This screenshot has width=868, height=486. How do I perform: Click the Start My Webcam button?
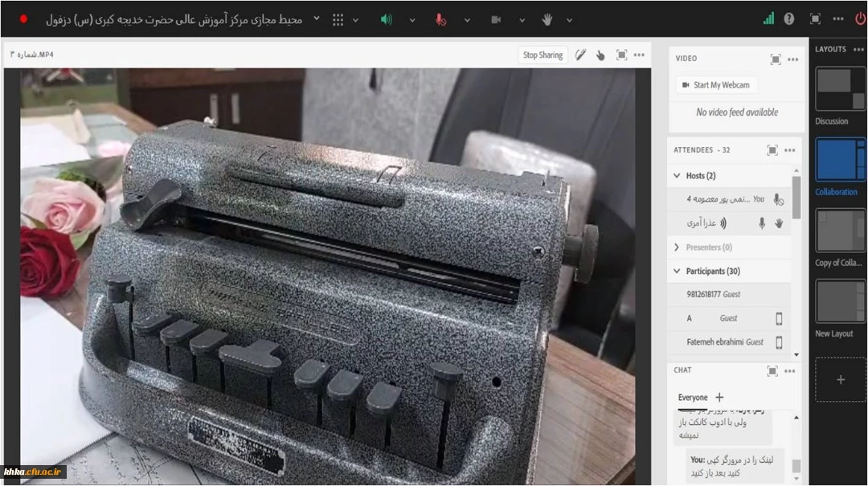(715, 85)
